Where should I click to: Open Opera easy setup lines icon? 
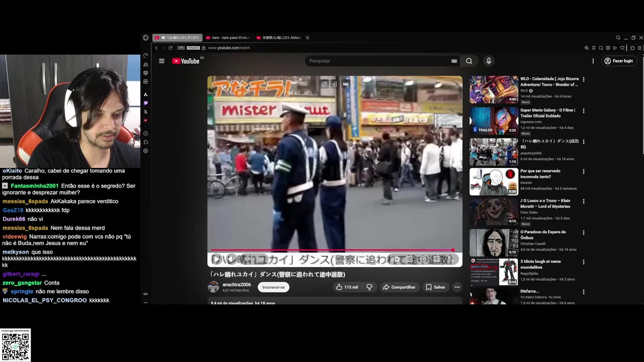639,48
